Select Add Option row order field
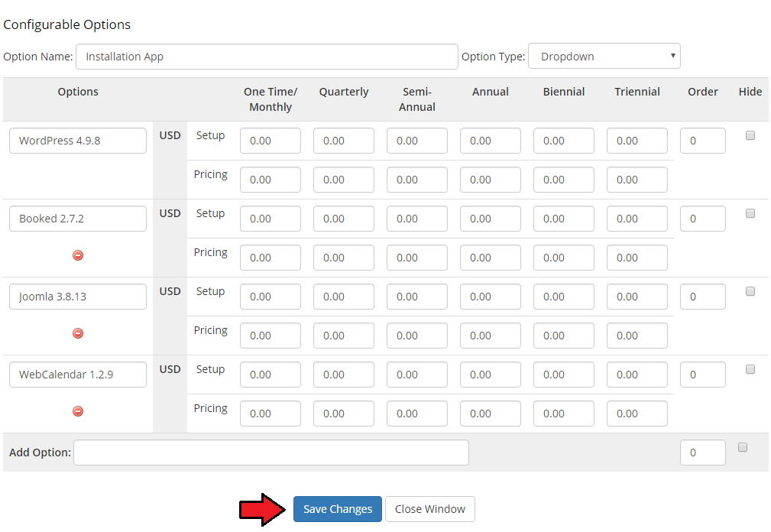This screenshot has width=771, height=532. point(703,453)
